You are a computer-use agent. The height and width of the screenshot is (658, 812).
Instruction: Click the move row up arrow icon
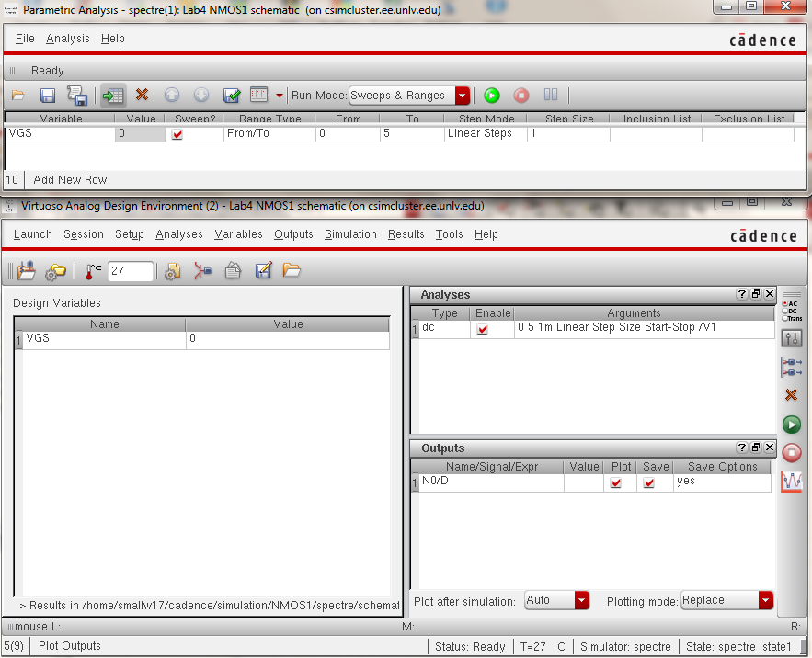click(x=172, y=95)
